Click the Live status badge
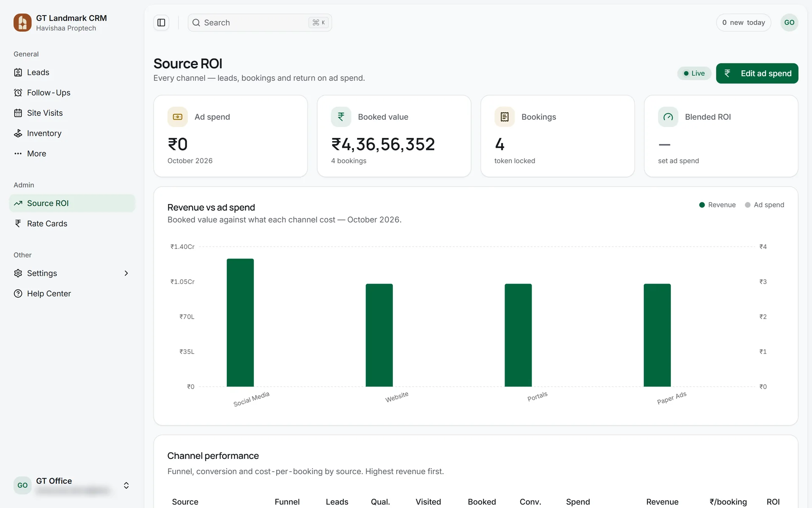Image resolution: width=812 pixels, height=508 pixels. (694, 73)
